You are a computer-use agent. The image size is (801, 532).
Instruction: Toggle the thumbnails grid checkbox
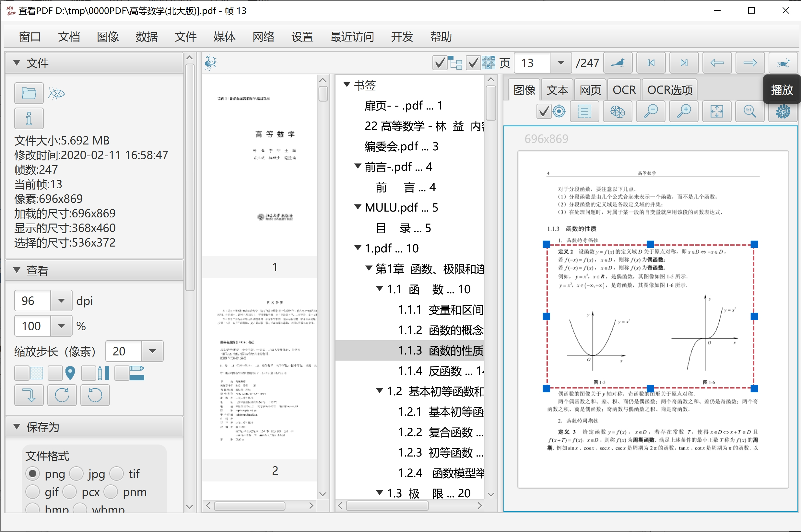tap(473, 63)
